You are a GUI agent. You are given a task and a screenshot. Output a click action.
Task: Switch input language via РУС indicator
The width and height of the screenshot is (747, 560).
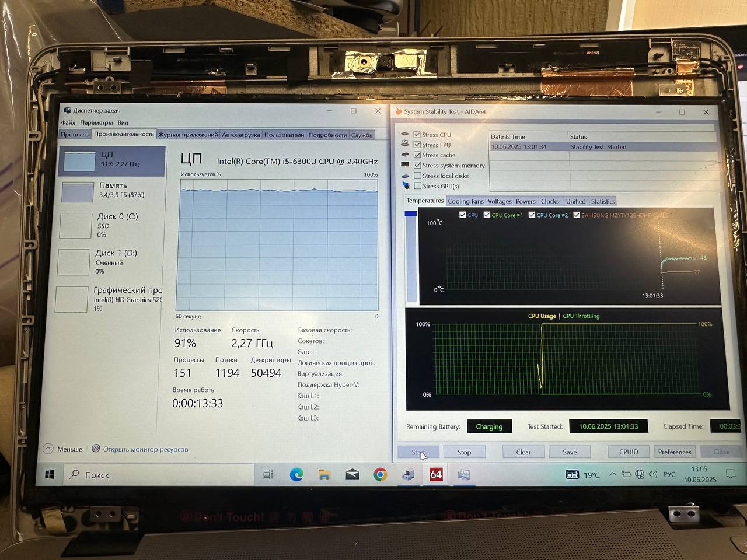pyautogui.click(x=669, y=474)
